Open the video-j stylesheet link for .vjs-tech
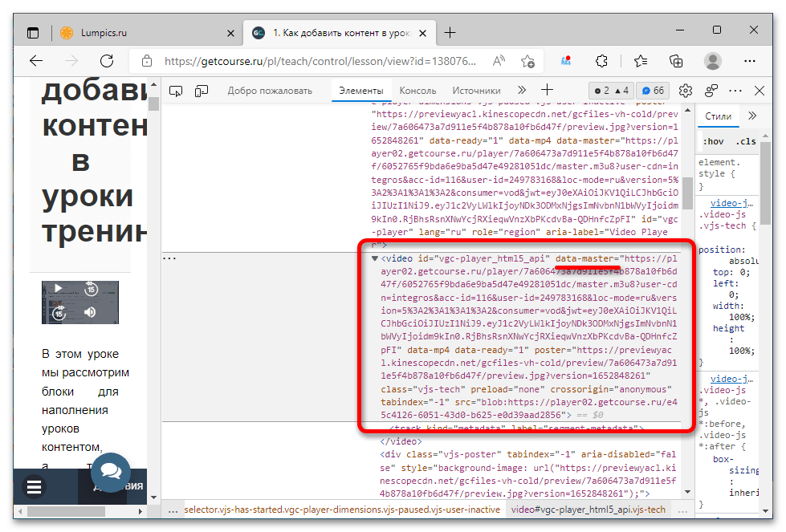786x532 pixels. pos(731,203)
